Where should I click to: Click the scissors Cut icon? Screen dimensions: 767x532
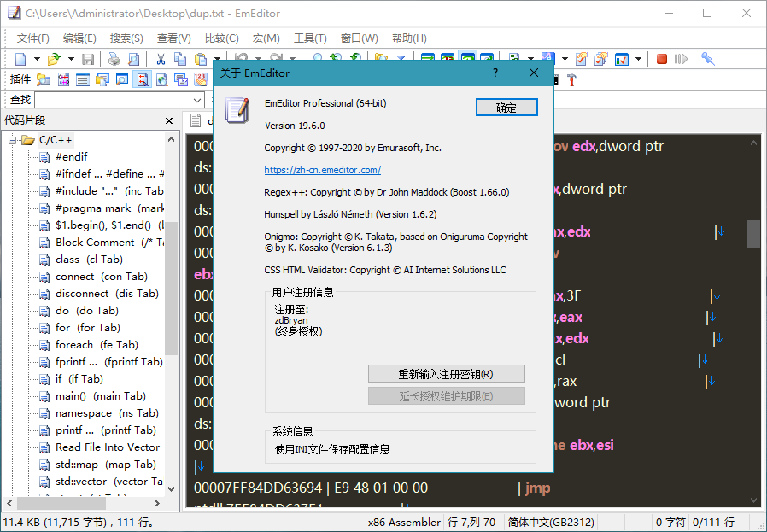tap(161, 59)
